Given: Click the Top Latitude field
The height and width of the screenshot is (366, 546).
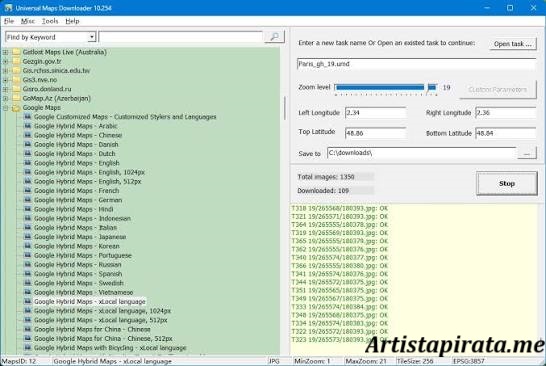Looking at the screenshot, I should point(375,133).
